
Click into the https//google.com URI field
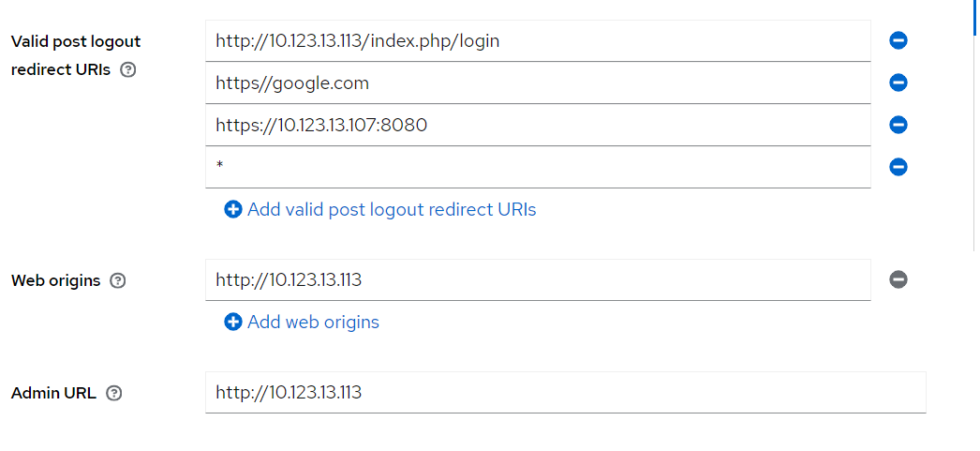click(537, 83)
